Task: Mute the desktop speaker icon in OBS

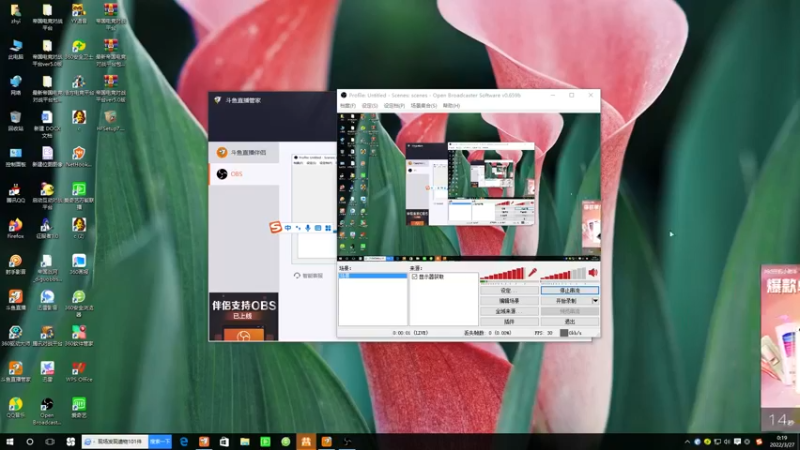Action: click(x=593, y=273)
